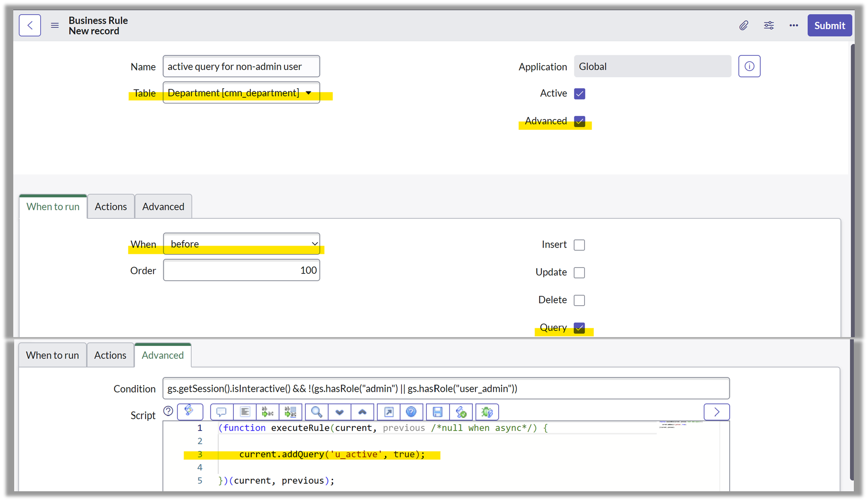Go back using the header arrow

click(30, 25)
